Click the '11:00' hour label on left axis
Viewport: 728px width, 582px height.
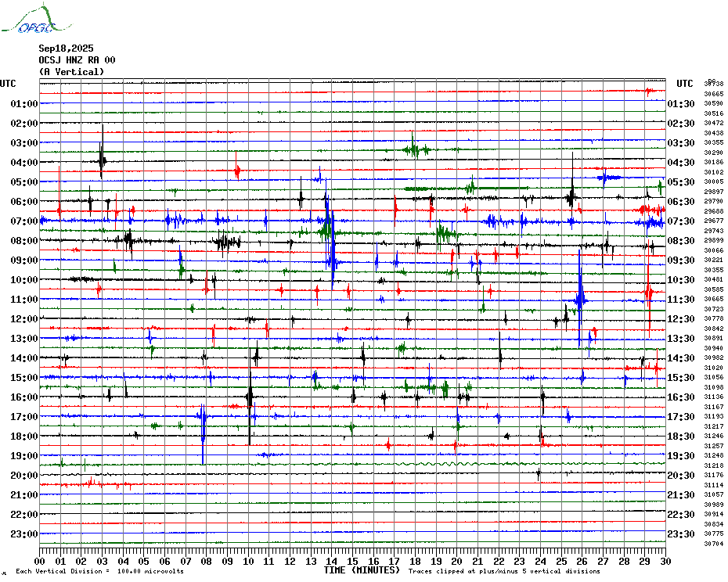[x=24, y=300]
